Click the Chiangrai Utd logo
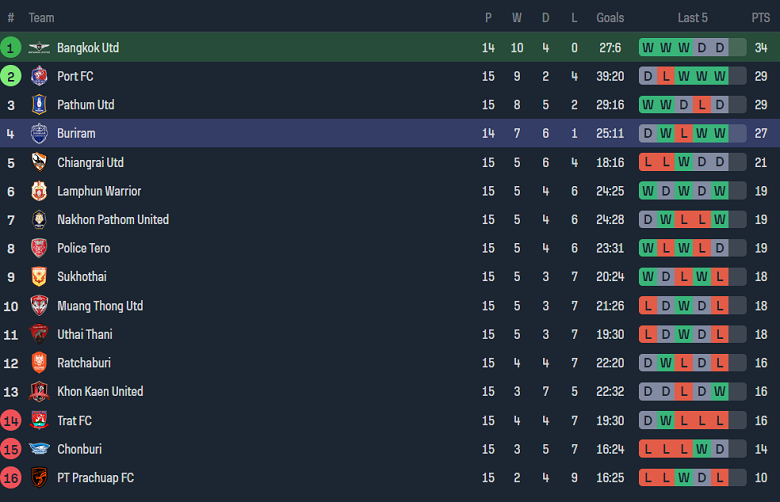This screenshot has width=780, height=502. coord(39,162)
